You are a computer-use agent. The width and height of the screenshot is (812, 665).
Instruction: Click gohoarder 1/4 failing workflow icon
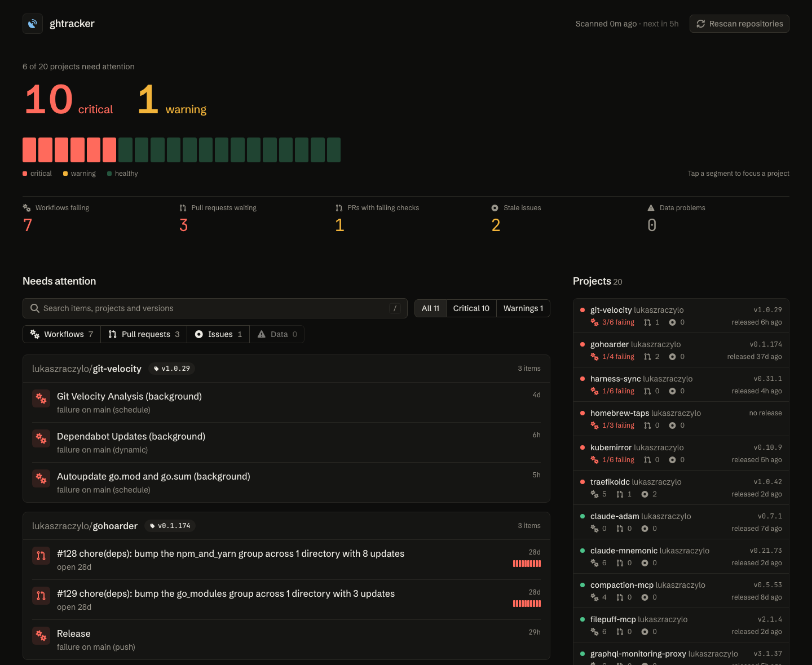[594, 357]
